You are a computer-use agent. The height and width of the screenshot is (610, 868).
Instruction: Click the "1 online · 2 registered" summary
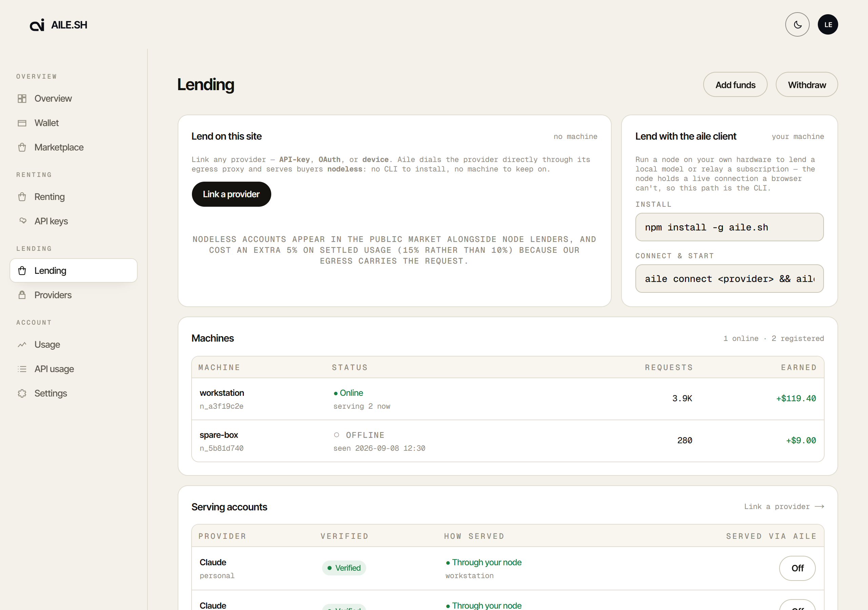pyautogui.click(x=773, y=338)
